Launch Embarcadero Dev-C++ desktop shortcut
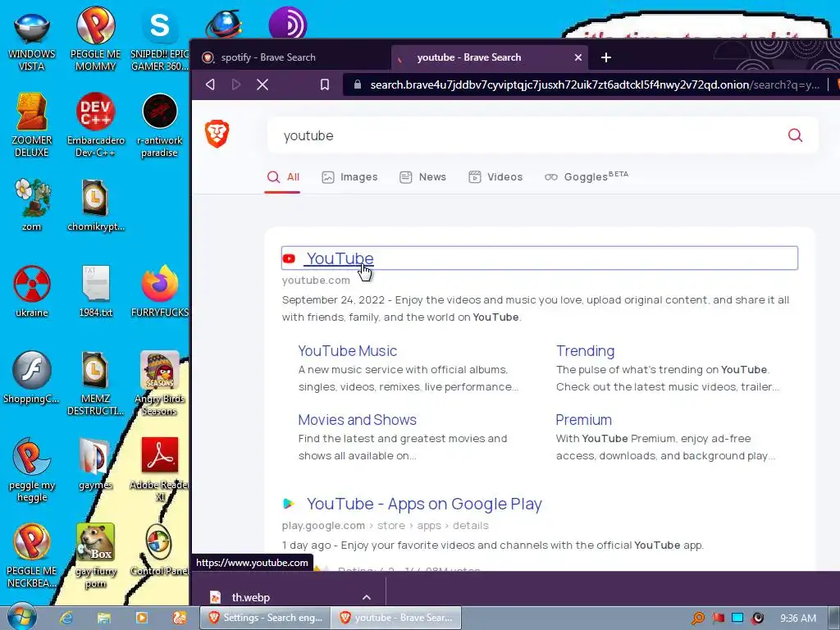The image size is (840, 630). coord(95,126)
